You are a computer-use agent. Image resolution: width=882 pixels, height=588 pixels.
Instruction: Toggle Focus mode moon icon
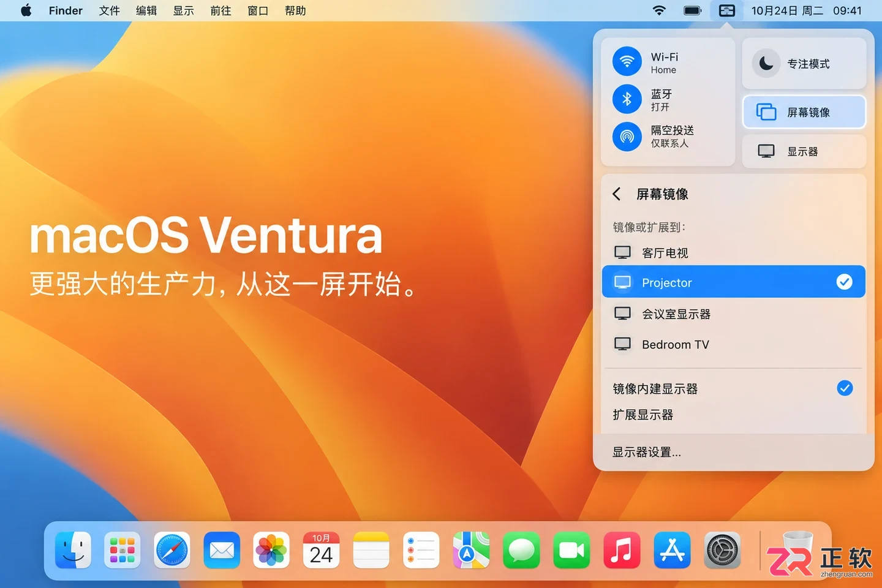(766, 63)
